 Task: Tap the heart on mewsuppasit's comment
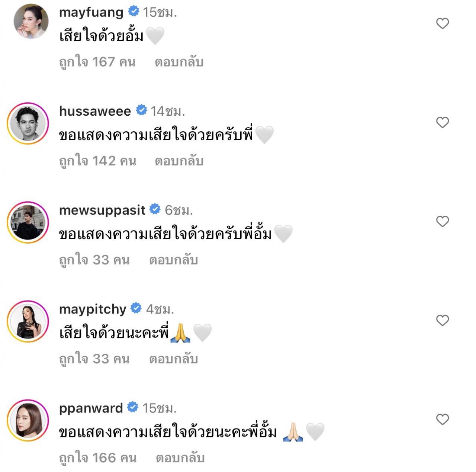coord(442,221)
